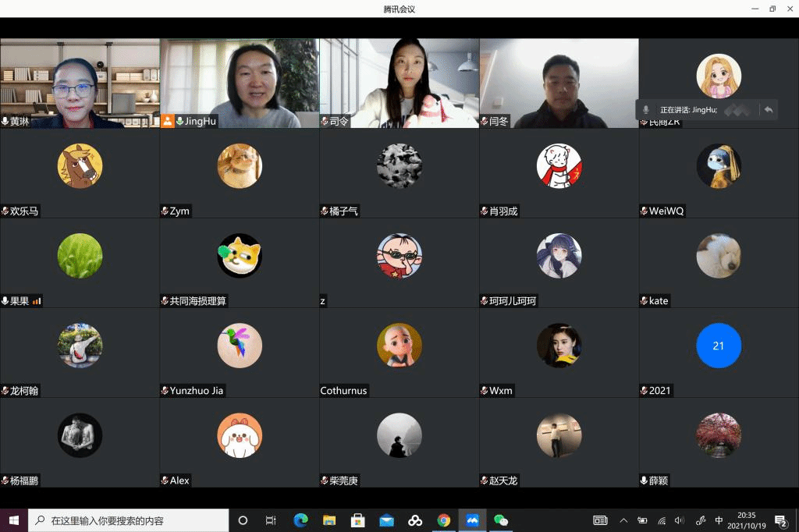Toggle the Chinese input method indicator
This screenshot has height=532, width=799.
tap(719, 520)
